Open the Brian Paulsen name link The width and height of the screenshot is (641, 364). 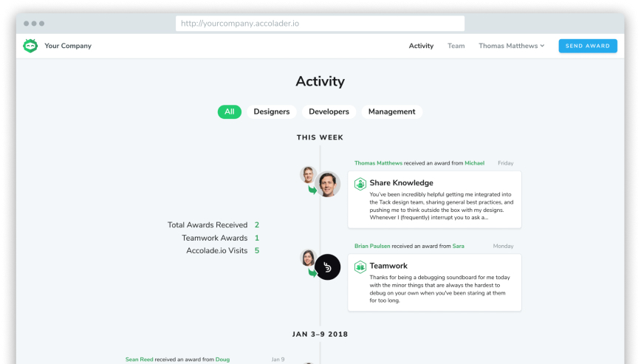click(x=372, y=246)
